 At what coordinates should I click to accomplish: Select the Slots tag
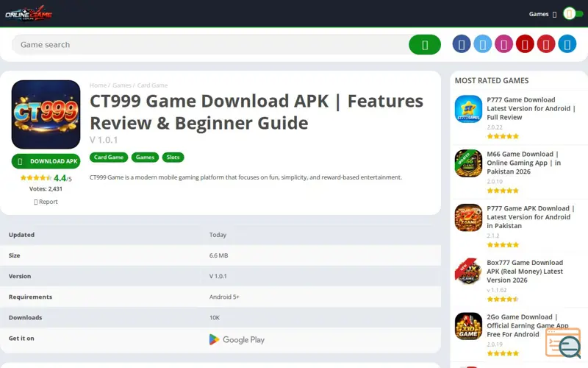coord(173,158)
